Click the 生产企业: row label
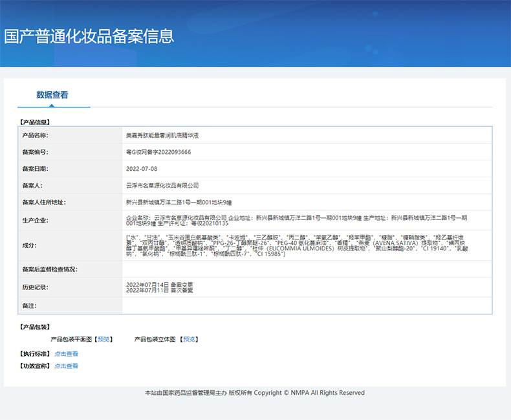 point(35,221)
